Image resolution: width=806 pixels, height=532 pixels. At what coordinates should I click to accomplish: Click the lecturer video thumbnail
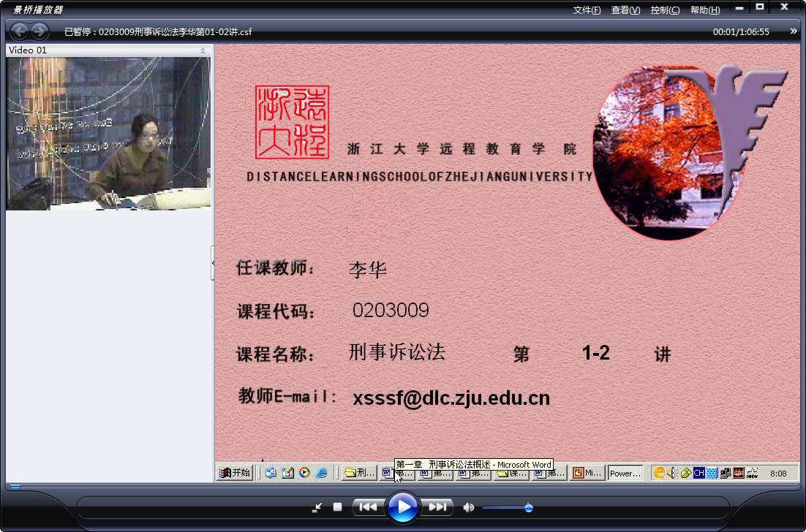click(108, 134)
